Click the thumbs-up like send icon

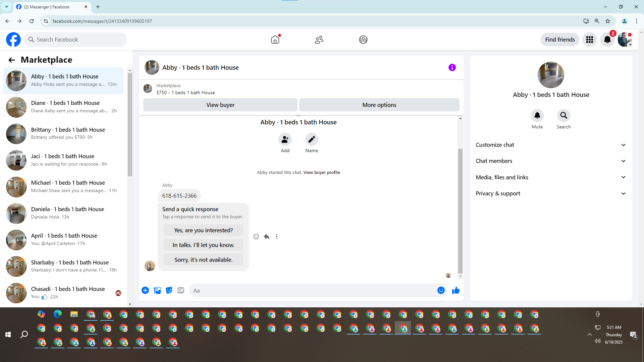click(455, 291)
